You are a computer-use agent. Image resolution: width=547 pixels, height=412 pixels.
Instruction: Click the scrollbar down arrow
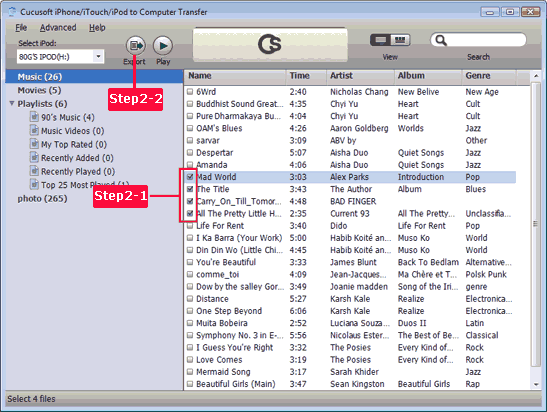point(536,384)
